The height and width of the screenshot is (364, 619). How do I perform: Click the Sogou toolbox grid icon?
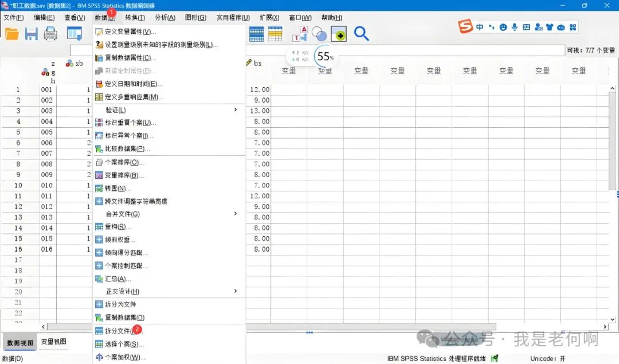pos(573,27)
